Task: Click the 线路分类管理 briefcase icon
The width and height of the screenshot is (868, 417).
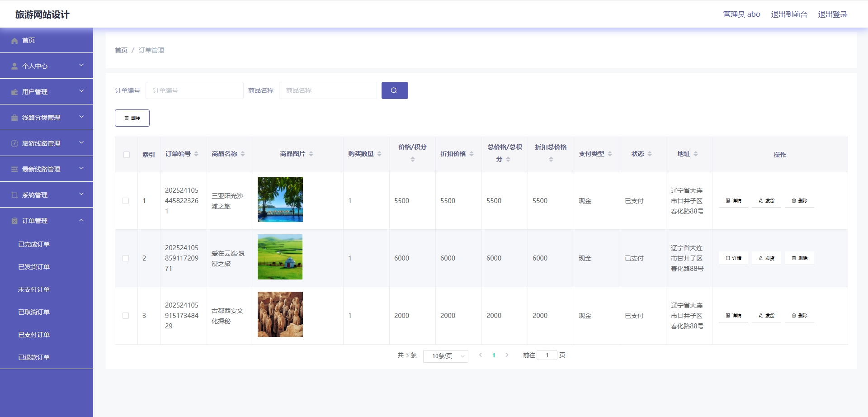Action: click(14, 118)
